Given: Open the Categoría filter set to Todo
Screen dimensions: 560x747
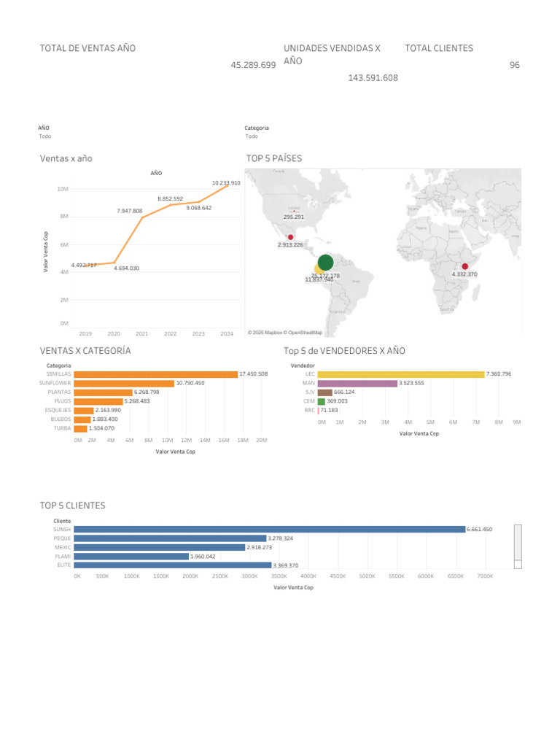Looking at the screenshot, I should point(252,136).
